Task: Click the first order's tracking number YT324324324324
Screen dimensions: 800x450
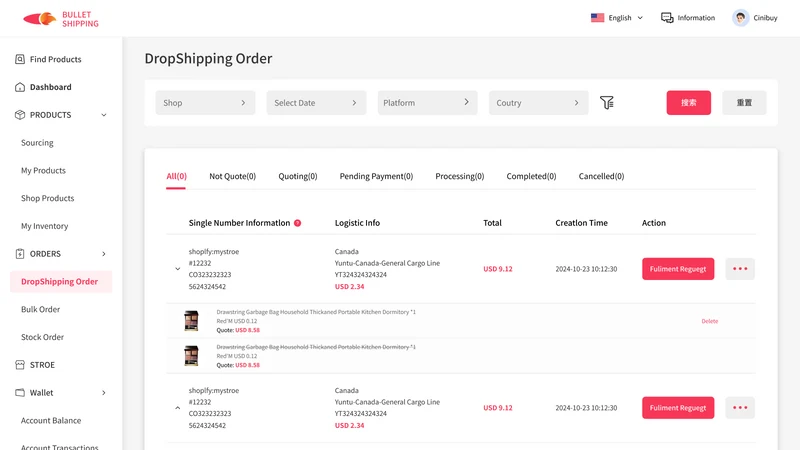Action: pyautogui.click(x=361, y=274)
